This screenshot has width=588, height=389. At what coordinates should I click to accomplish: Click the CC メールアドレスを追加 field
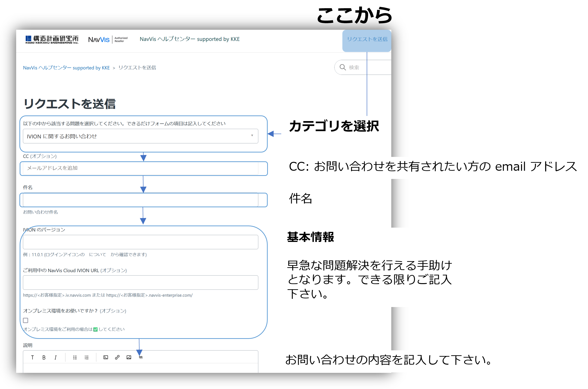(x=140, y=168)
